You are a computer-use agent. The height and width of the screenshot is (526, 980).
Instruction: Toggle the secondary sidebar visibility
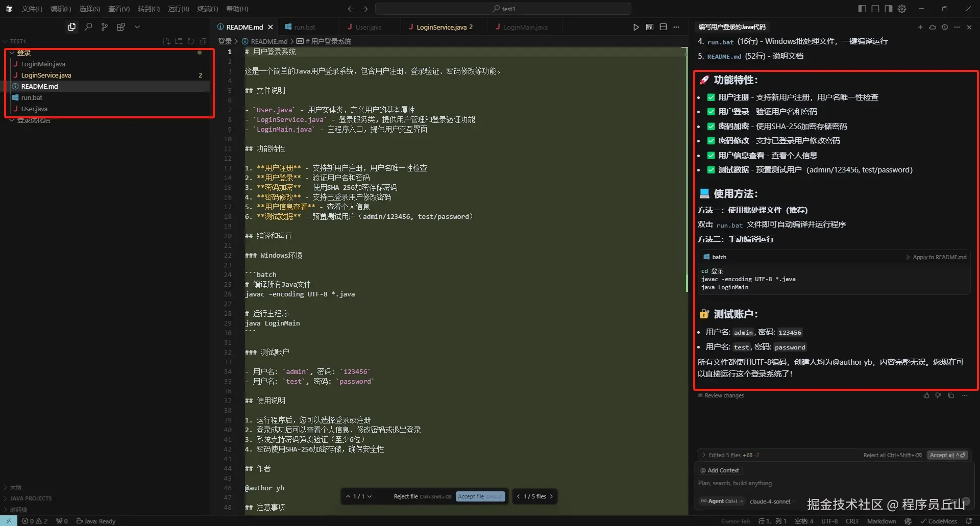click(889, 9)
